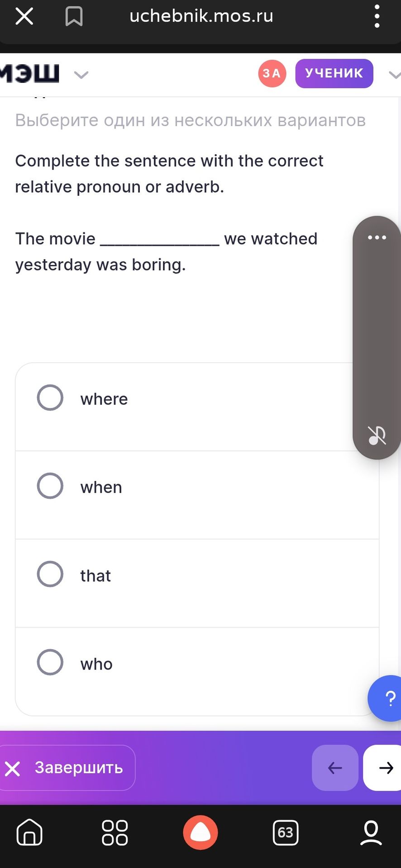Open the 3A class badge
The image size is (401, 868).
point(272,73)
